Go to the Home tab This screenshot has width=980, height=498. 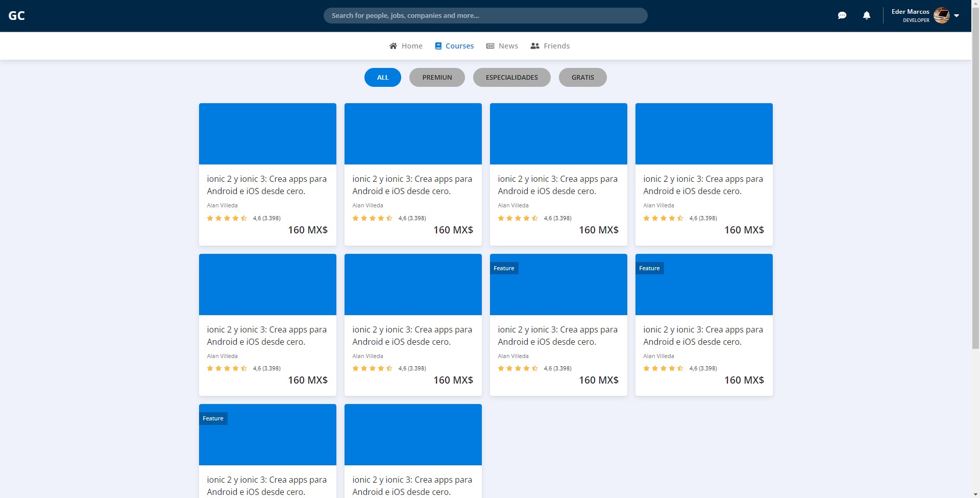[x=406, y=46]
